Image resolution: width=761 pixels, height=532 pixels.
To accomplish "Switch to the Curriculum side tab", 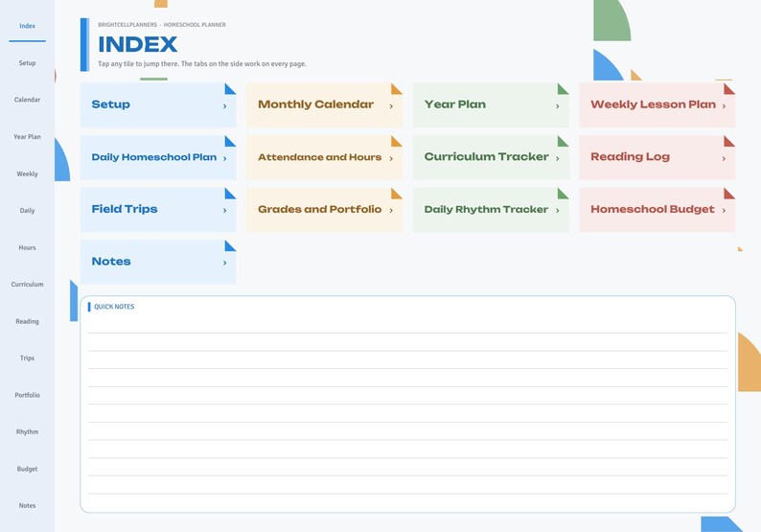I will click(x=27, y=284).
